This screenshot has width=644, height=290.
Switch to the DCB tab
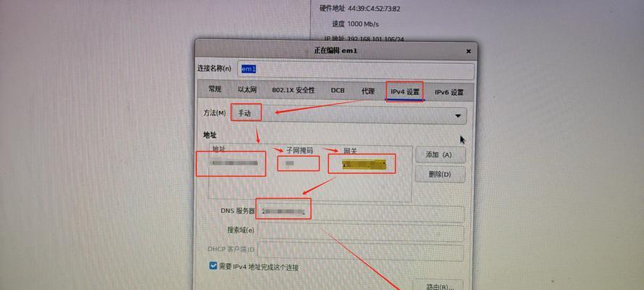click(338, 90)
